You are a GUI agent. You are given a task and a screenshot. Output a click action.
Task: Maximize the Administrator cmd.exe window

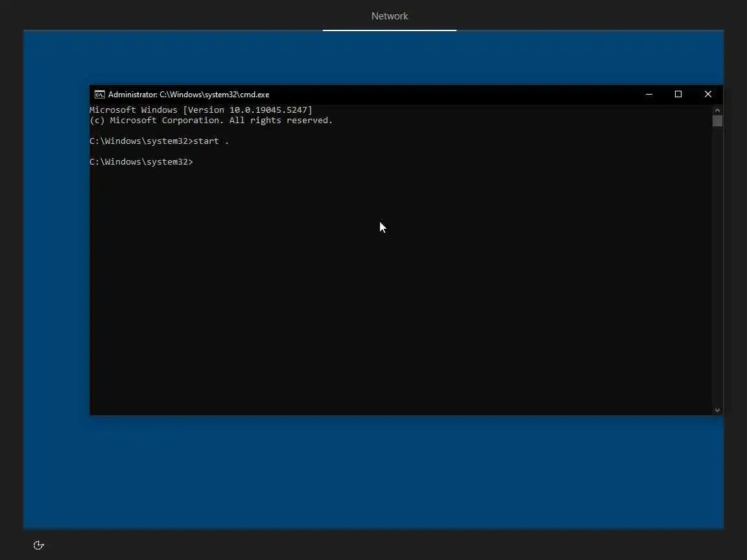678,94
